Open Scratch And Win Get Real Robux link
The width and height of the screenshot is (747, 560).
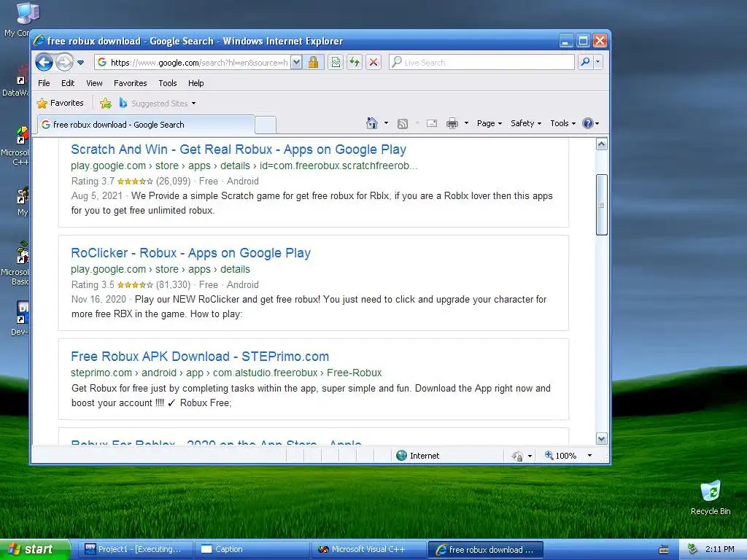tap(239, 149)
